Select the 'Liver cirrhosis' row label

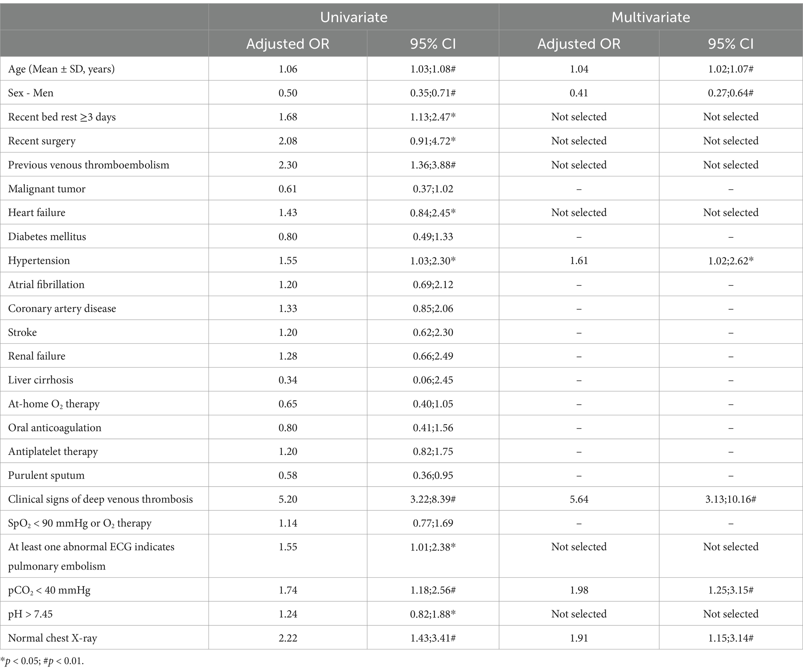(x=40, y=380)
